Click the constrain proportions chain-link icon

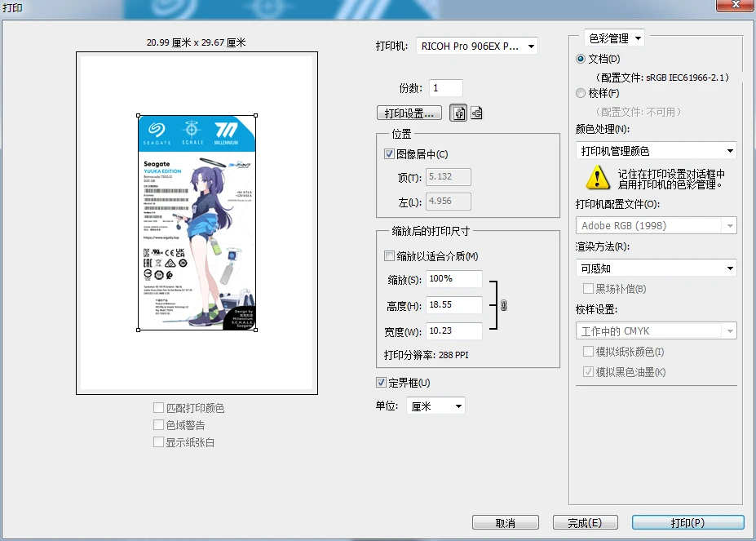503,305
